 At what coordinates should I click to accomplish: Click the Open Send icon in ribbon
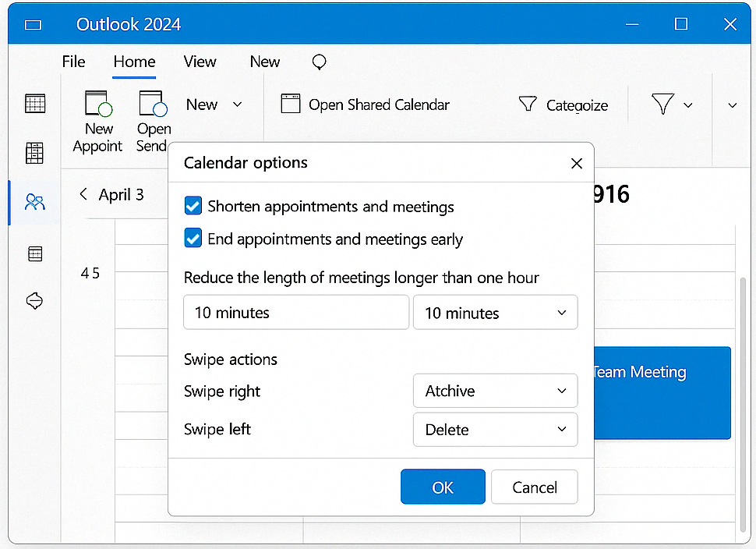(153, 104)
